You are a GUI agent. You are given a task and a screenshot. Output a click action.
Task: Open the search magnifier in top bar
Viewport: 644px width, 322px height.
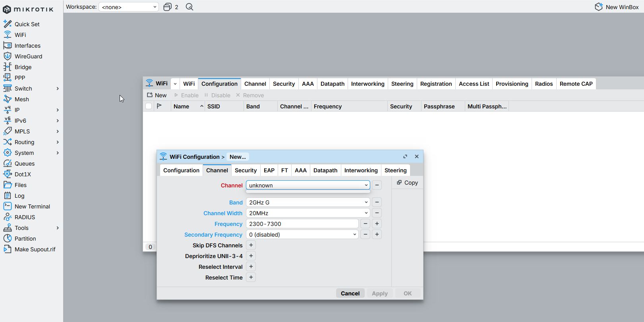tap(190, 7)
